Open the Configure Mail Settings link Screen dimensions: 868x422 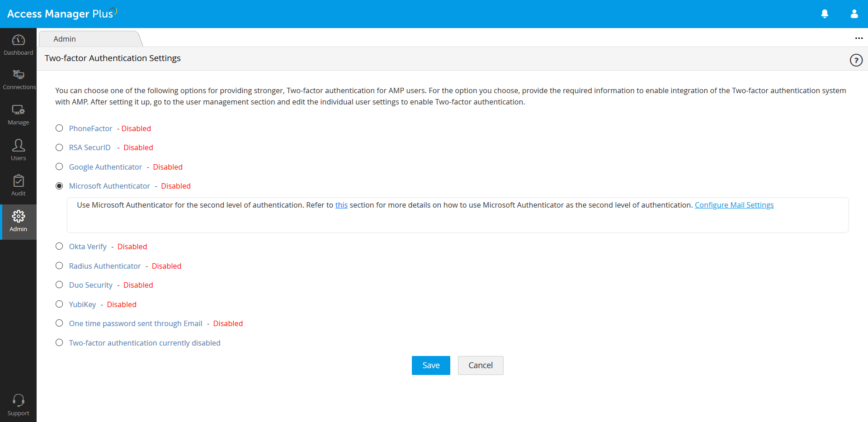(734, 205)
